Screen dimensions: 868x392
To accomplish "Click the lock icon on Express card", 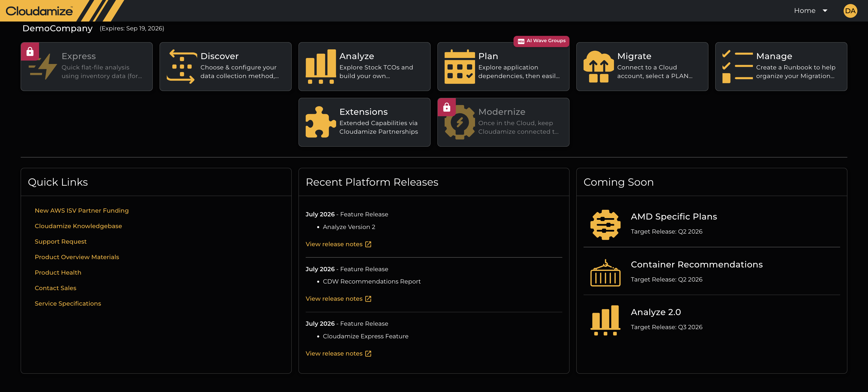I will (x=30, y=52).
